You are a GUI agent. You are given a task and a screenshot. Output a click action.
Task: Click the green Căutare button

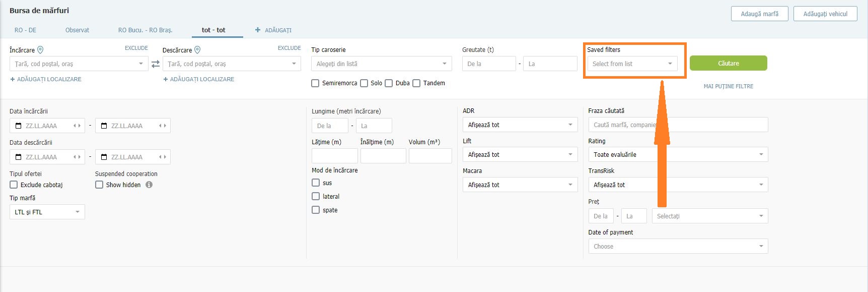728,63
